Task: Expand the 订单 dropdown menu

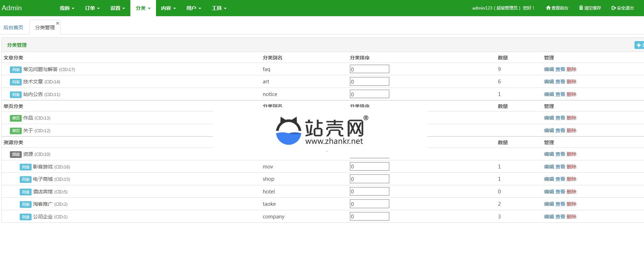Action: 92,8
